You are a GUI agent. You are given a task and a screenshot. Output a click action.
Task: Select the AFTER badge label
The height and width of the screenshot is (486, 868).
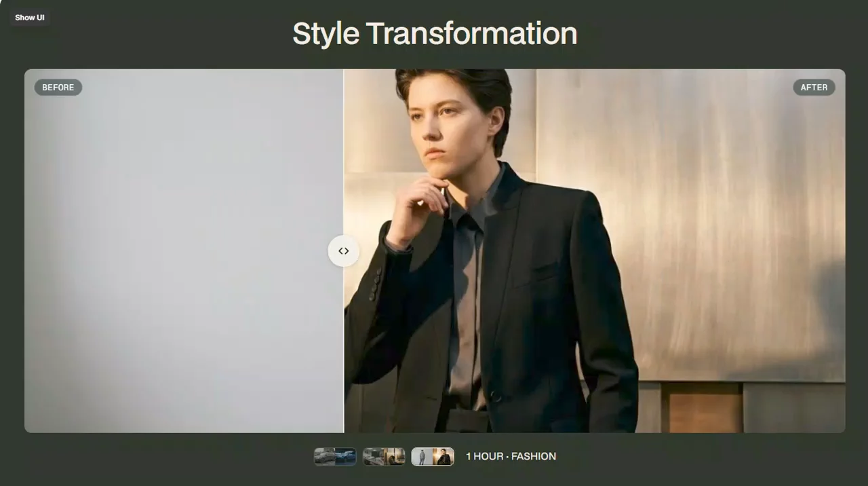point(814,88)
